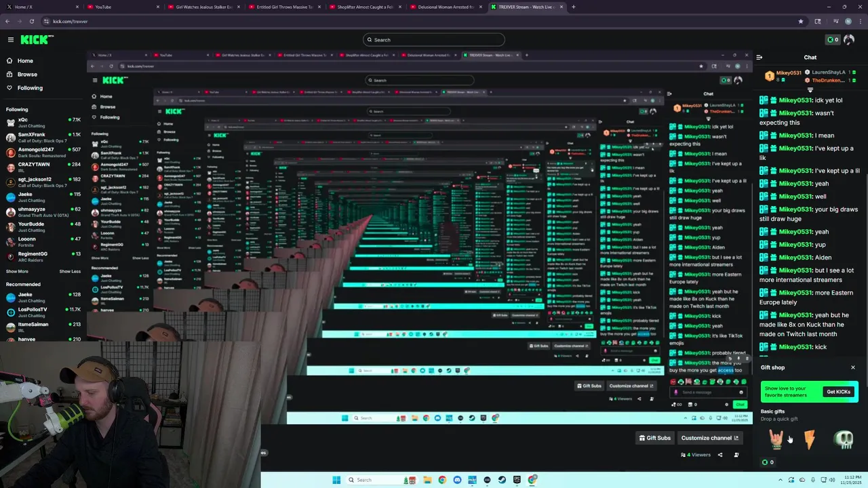Click the xQc avatar in the sidebar
Image resolution: width=868 pixels, height=488 pixels.
click(11, 122)
